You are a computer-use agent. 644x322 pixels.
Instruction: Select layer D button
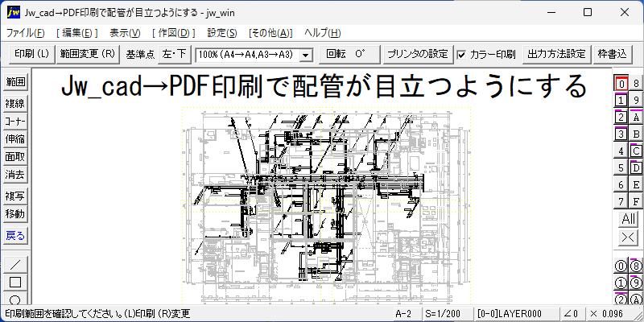click(x=636, y=167)
